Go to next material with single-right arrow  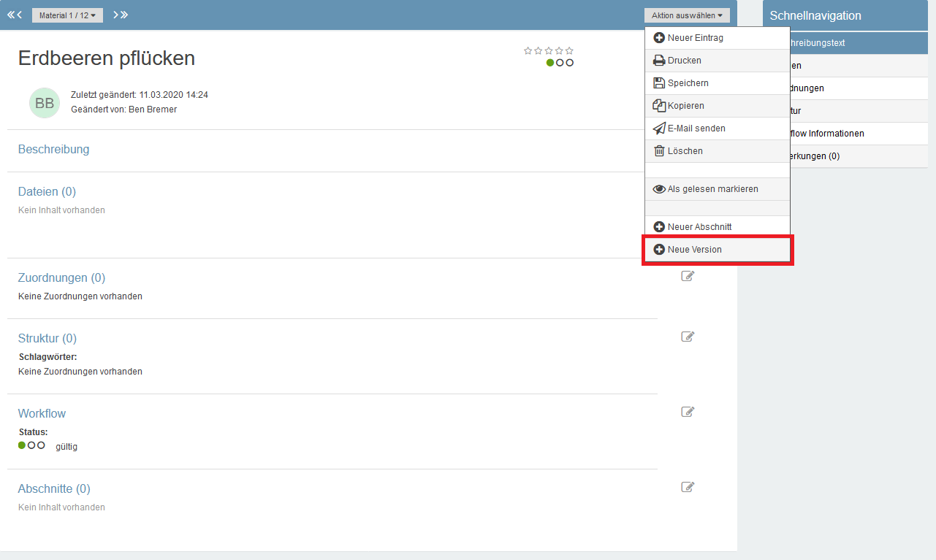[x=116, y=15]
